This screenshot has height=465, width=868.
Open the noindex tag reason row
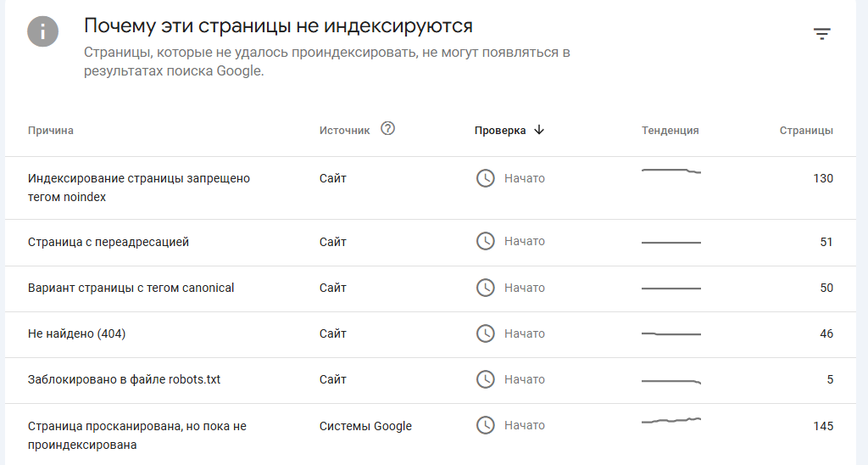click(139, 188)
